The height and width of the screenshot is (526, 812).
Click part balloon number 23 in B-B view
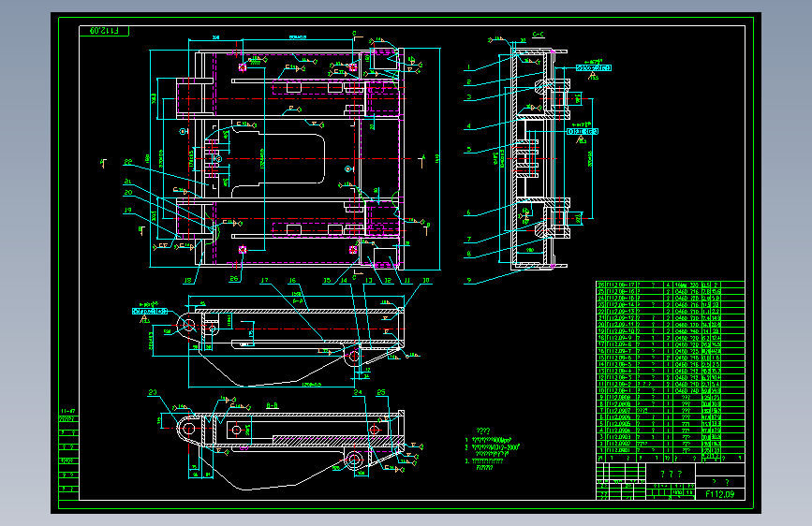click(x=153, y=392)
